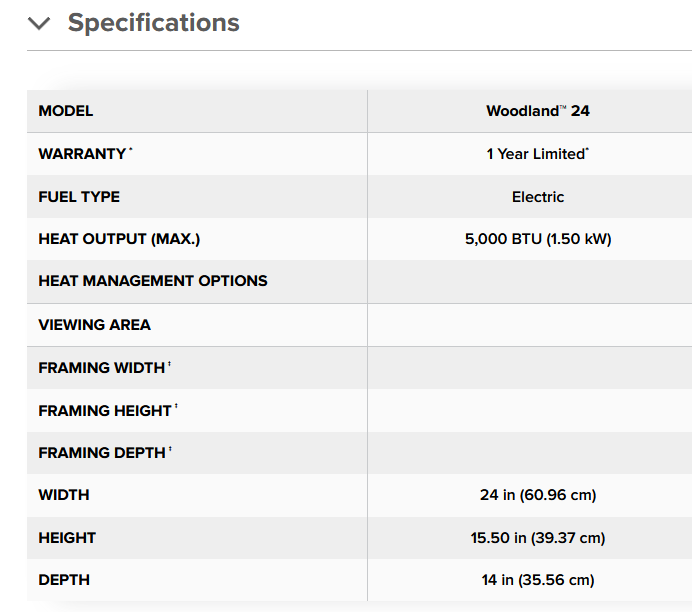Click the FRAMING WIDTH label
Image resolution: width=694 pixels, height=612 pixels.
(x=102, y=368)
